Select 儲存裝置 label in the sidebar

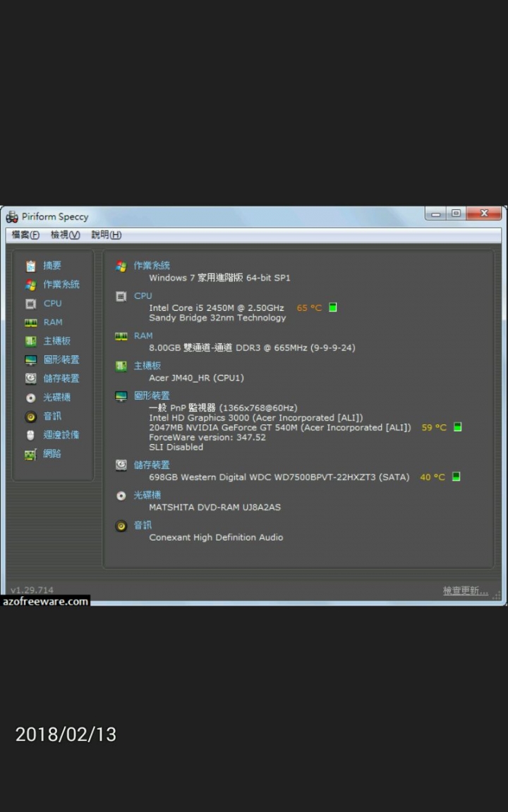(61, 379)
